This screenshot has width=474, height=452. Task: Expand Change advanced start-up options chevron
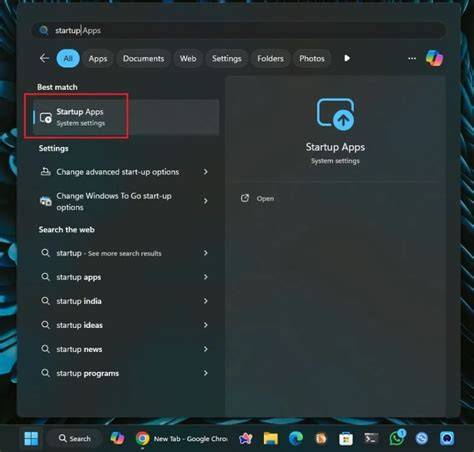click(x=206, y=172)
